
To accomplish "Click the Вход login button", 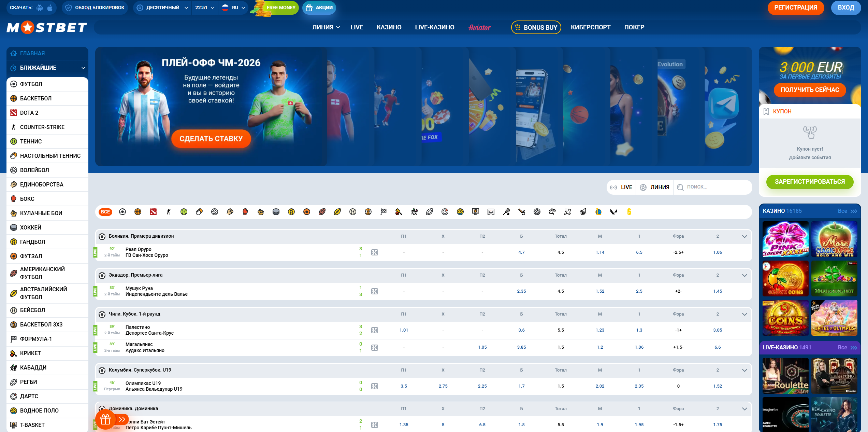I will (x=846, y=8).
